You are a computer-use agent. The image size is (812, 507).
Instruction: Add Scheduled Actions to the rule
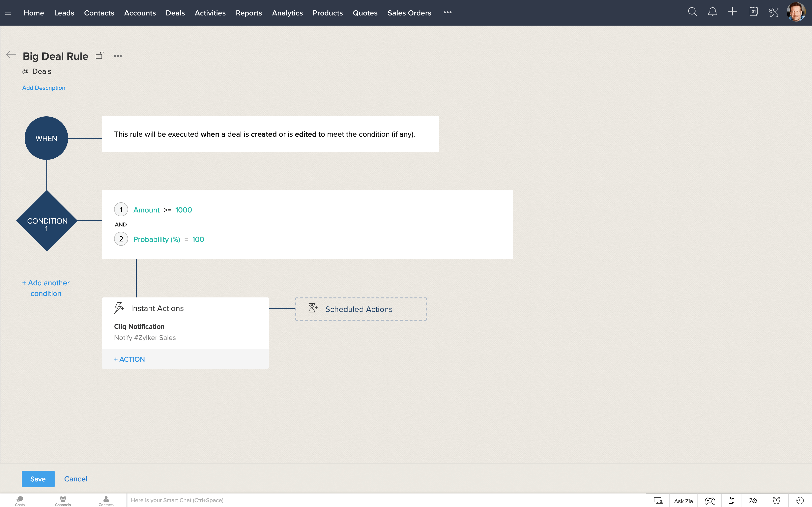[x=361, y=309]
